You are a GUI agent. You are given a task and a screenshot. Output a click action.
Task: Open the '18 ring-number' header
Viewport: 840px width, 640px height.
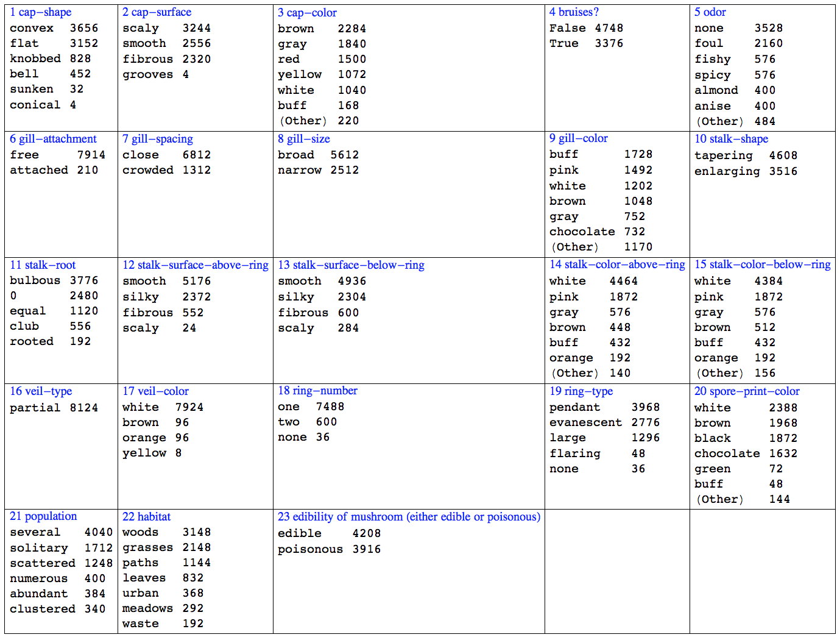click(x=317, y=391)
